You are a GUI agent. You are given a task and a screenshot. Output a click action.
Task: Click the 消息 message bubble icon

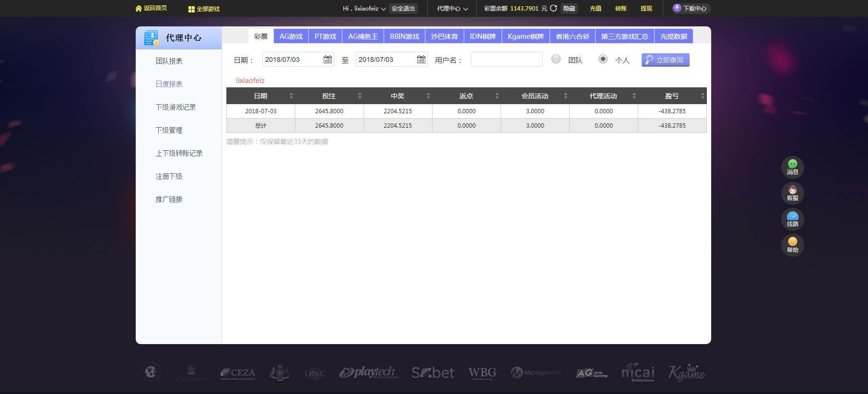[x=792, y=164]
